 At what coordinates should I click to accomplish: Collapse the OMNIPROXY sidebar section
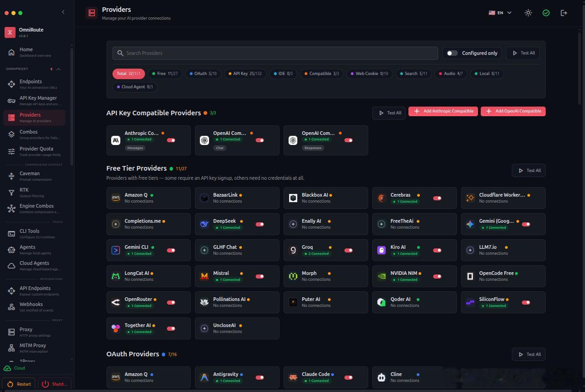[x=58, y=69]
